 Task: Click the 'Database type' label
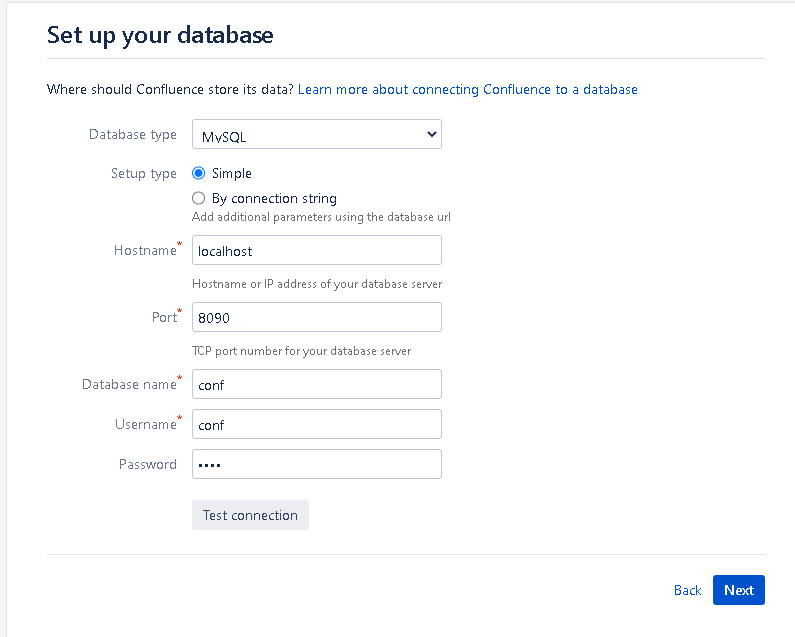[133, 135]
